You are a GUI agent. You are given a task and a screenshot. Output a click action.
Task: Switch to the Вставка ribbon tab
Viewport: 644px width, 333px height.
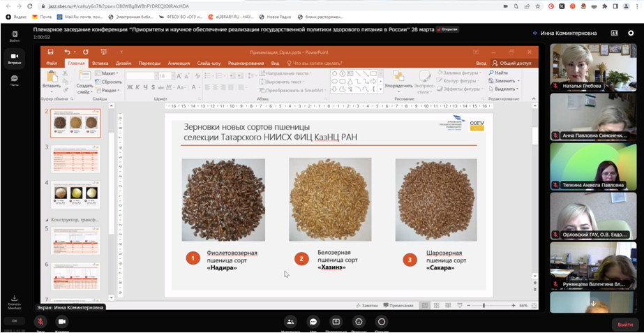(100, 63)
